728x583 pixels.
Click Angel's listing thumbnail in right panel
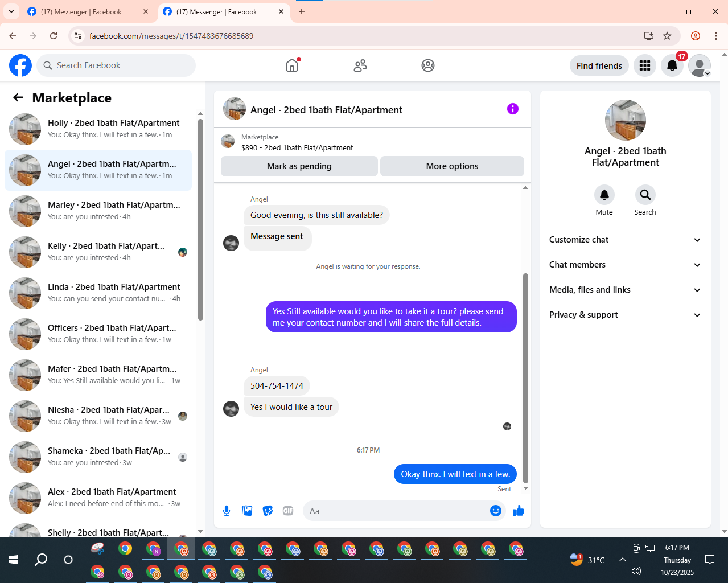click(x=626, y=120)
